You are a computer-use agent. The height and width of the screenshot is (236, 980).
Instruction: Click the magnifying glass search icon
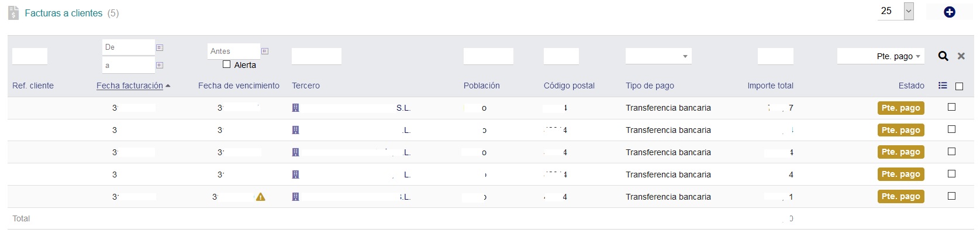[943, 56]
